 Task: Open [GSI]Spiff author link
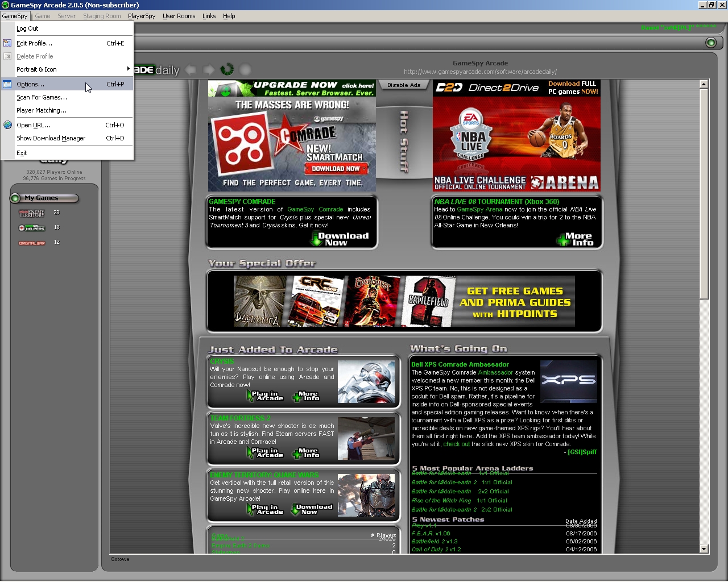(x=582, y=452)
